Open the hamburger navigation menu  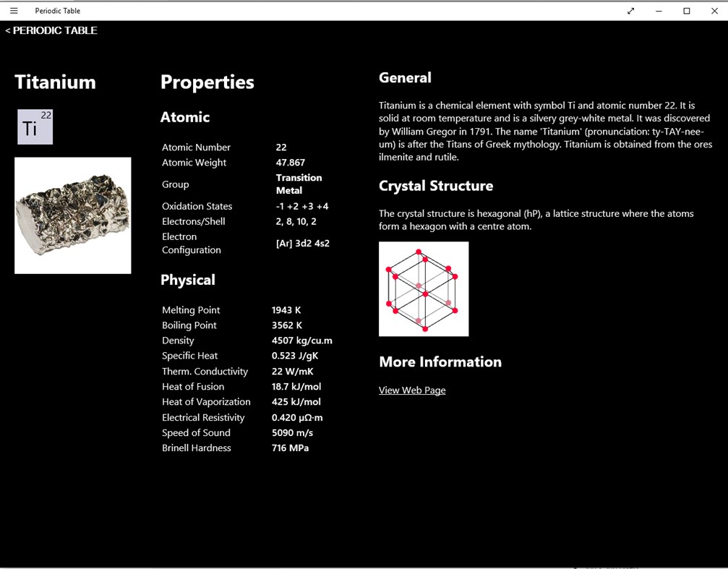click(x=13, y=10)
